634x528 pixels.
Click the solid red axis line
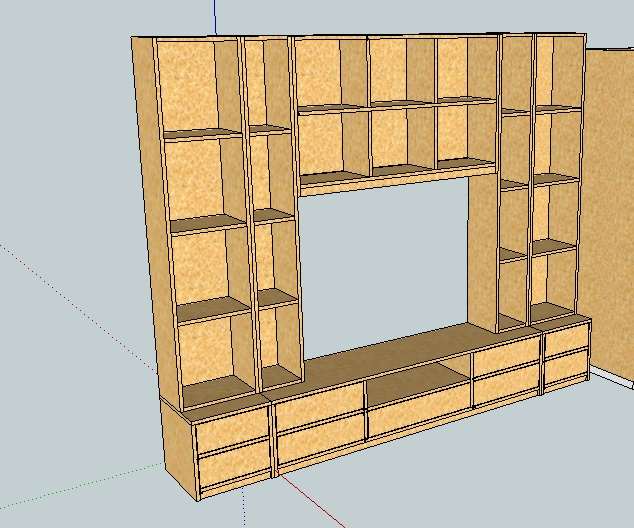point(311,501)
